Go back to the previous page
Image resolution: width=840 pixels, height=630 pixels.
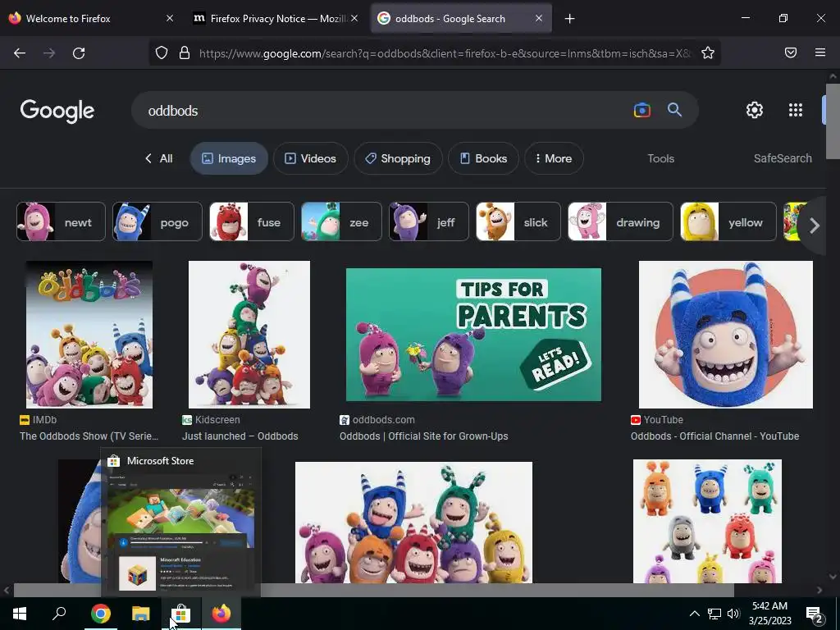pos(20,53)
